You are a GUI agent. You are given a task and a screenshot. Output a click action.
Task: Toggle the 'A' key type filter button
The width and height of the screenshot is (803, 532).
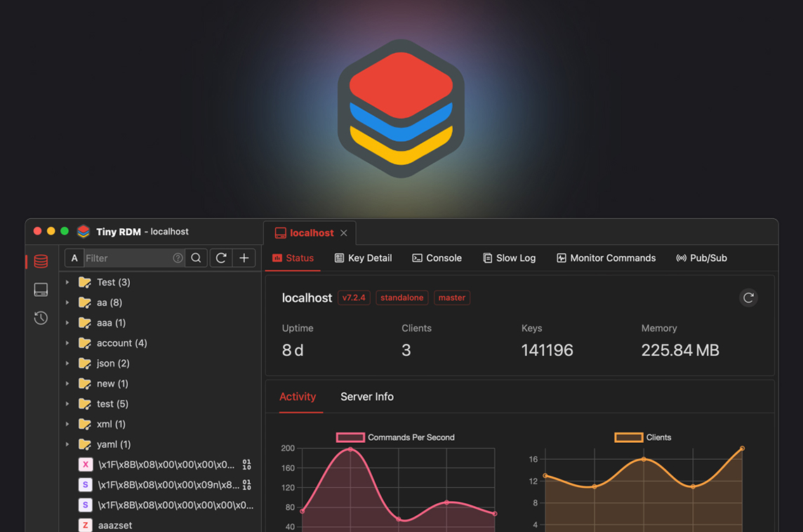click(74, 258)
